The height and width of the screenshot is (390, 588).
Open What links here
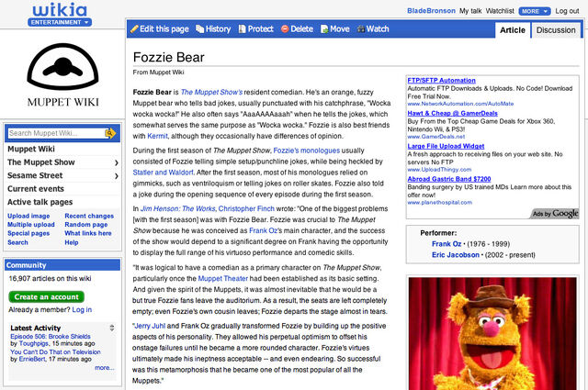tap(88, 233)
